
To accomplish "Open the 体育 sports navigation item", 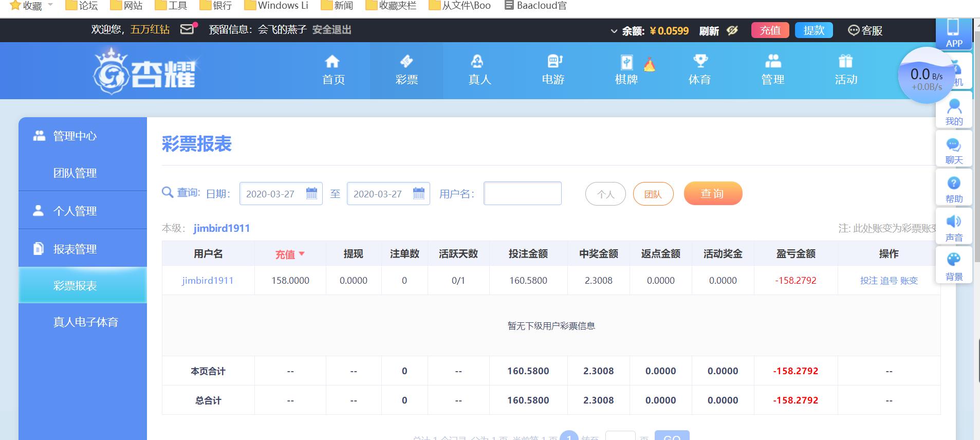I will point(699,70).
